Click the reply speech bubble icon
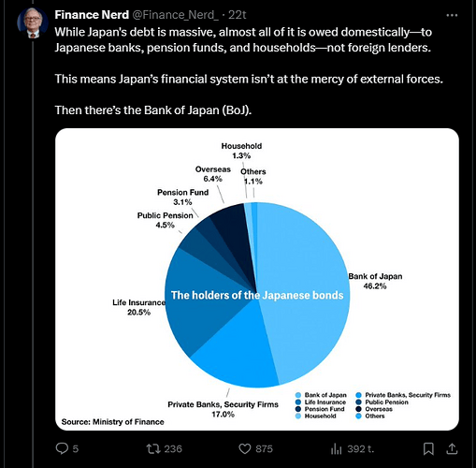This screenshot has width=476, height=468. pos(62,448)
